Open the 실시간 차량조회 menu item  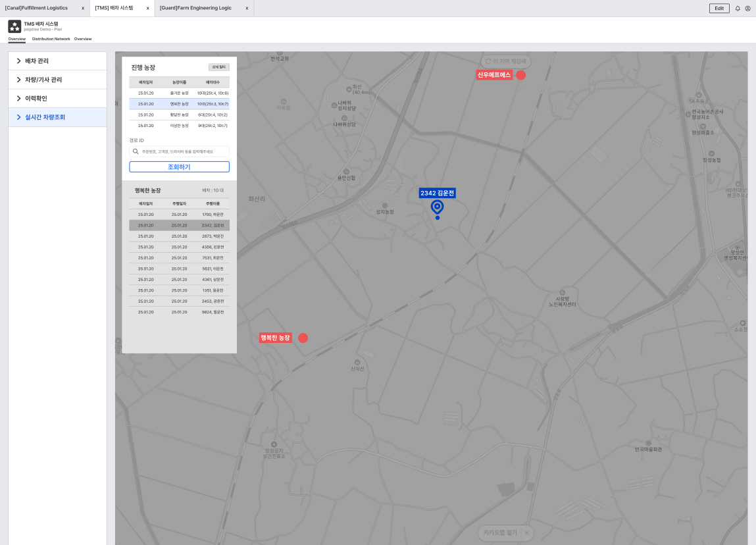[57, 117]
